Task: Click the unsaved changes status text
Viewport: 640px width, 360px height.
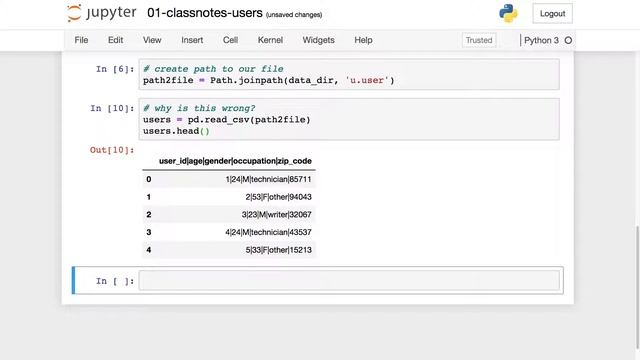Action: point(294,15)
